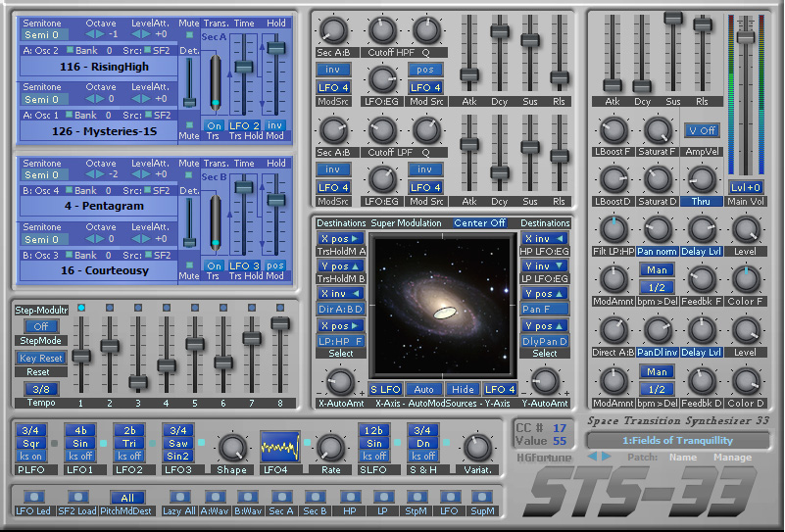785x532 pixels.
Task: Click the Feedbk F knob
Action: pyautogui.click(x=702, y=280)
